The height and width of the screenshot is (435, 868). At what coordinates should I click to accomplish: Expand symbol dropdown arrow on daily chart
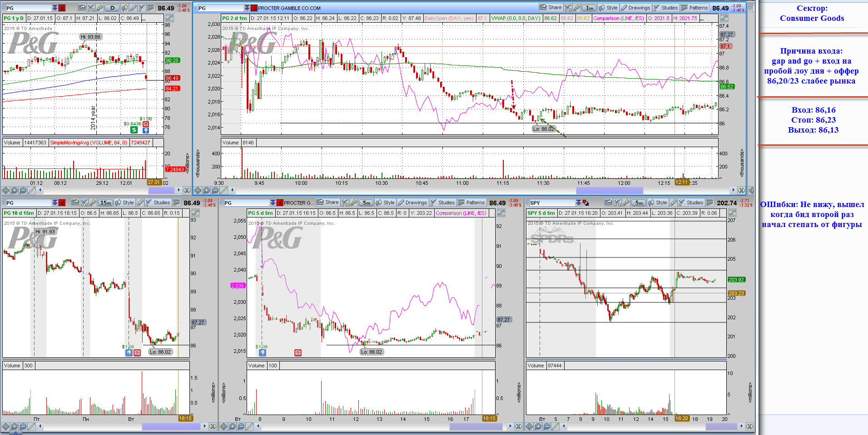pos(55,8)
